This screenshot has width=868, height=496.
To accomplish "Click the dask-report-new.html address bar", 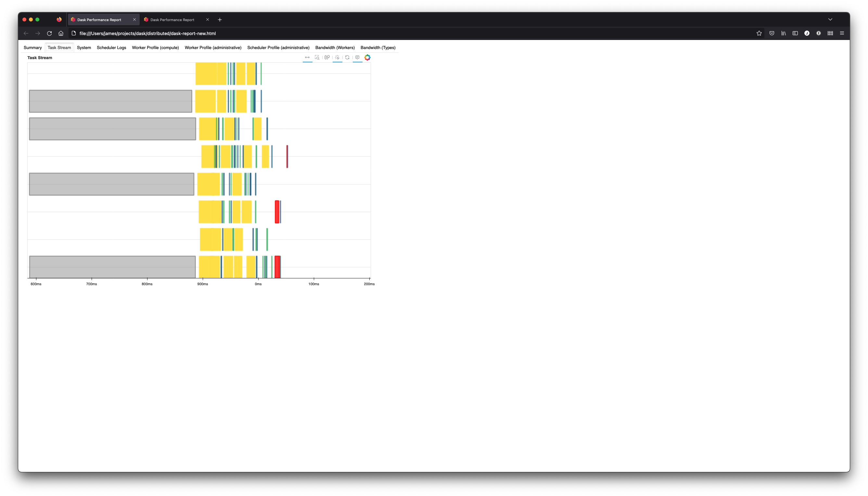I will [147, 33].
